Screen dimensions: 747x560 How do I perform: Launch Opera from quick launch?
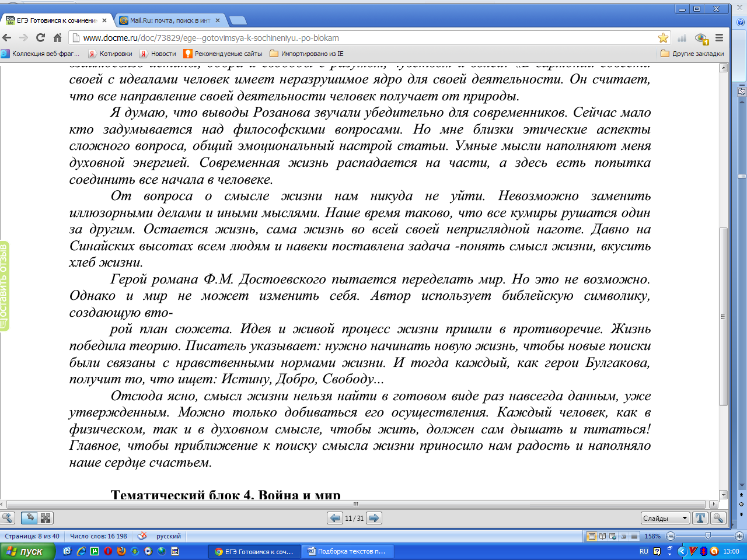point(108,551)
